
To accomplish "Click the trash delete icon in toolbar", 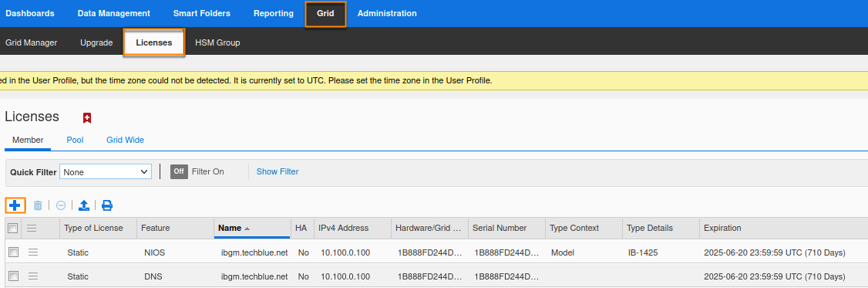I will [38, 205].
